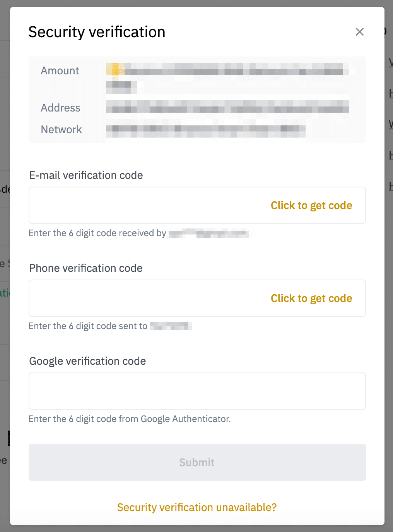Click the Google Authenticator helper text
This screenshot has width=393, height=532.
pos(130,419)
